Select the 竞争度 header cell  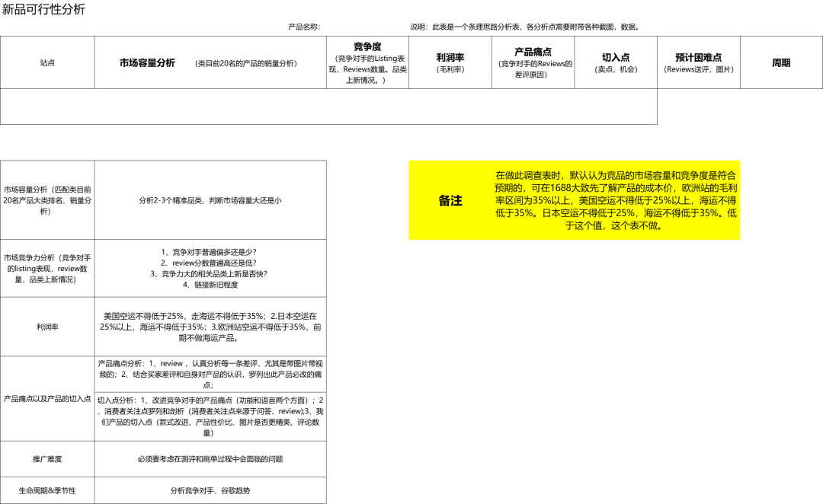click(367, 62)
